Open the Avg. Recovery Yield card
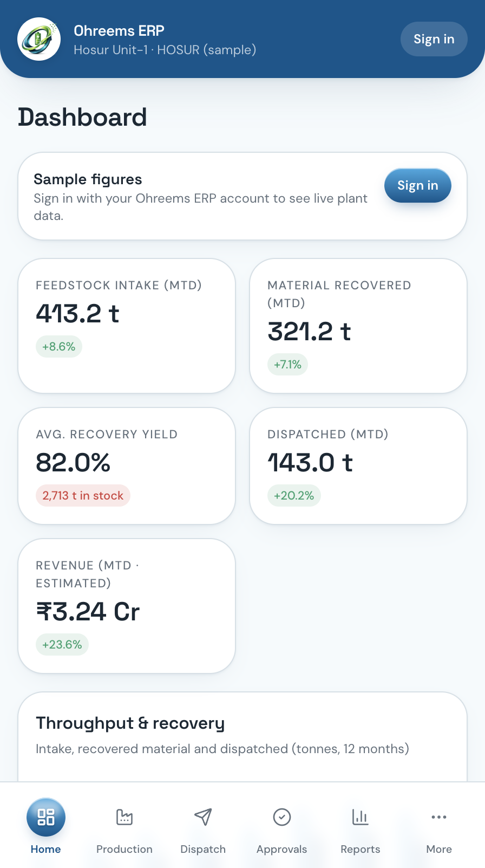This screenshot has height=868, width=485. pyautogui.click(x=127, y=466)
